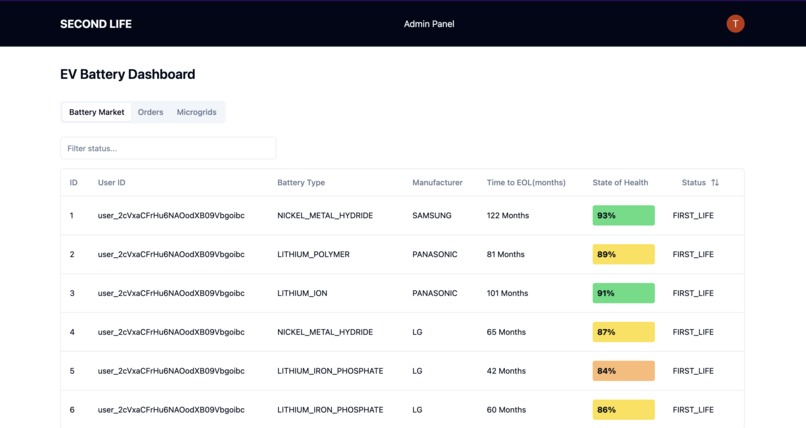Click the 84% orange health badge
This screenshot has width=806, height=428.
(x=624, y=370)
